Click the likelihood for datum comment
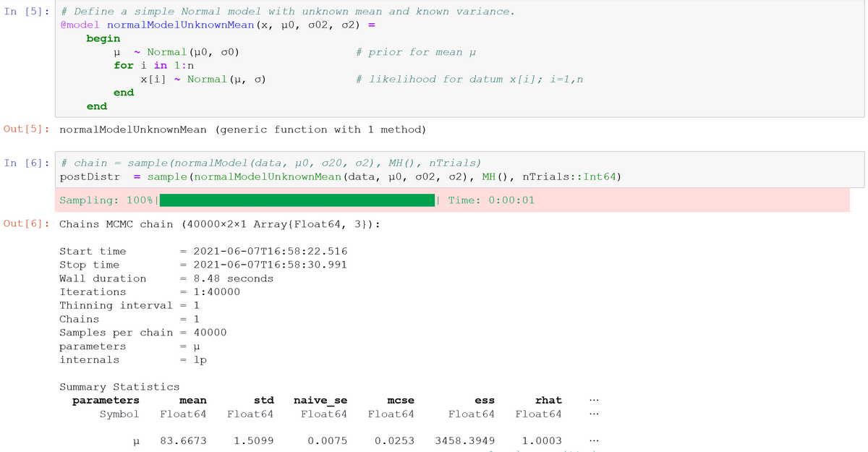 [469, 80]
